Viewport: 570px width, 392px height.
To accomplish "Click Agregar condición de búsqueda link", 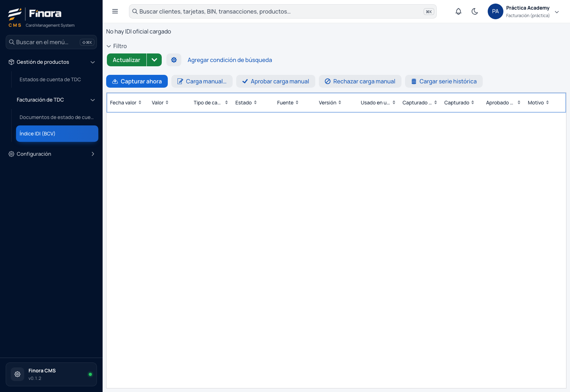I will [230, 60].
